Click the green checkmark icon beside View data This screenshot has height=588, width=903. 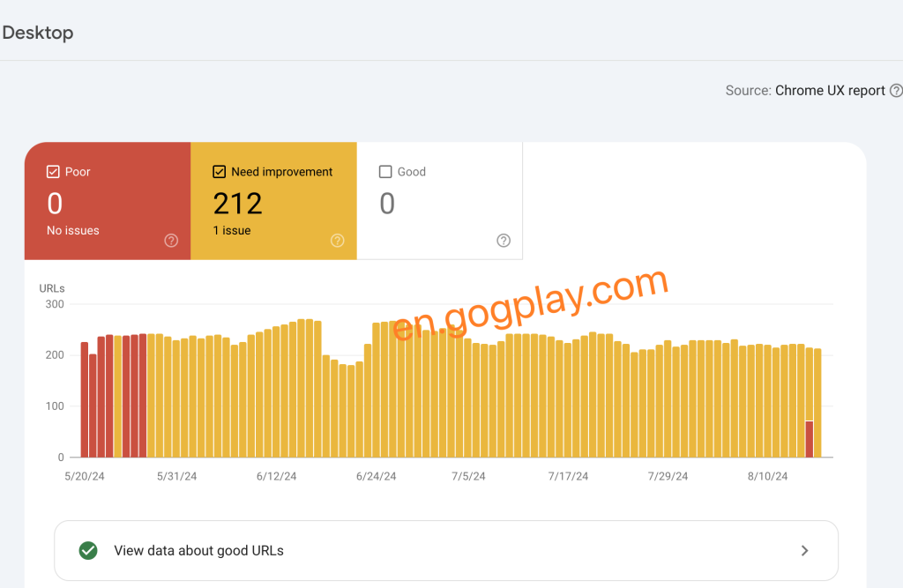tap(88, 551)
